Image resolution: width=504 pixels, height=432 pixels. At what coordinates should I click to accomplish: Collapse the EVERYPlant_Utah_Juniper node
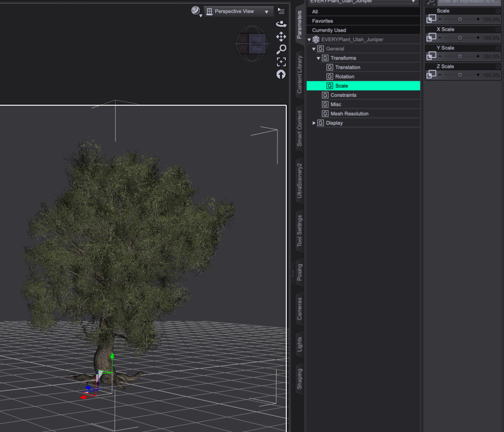(x=309, y=40)
